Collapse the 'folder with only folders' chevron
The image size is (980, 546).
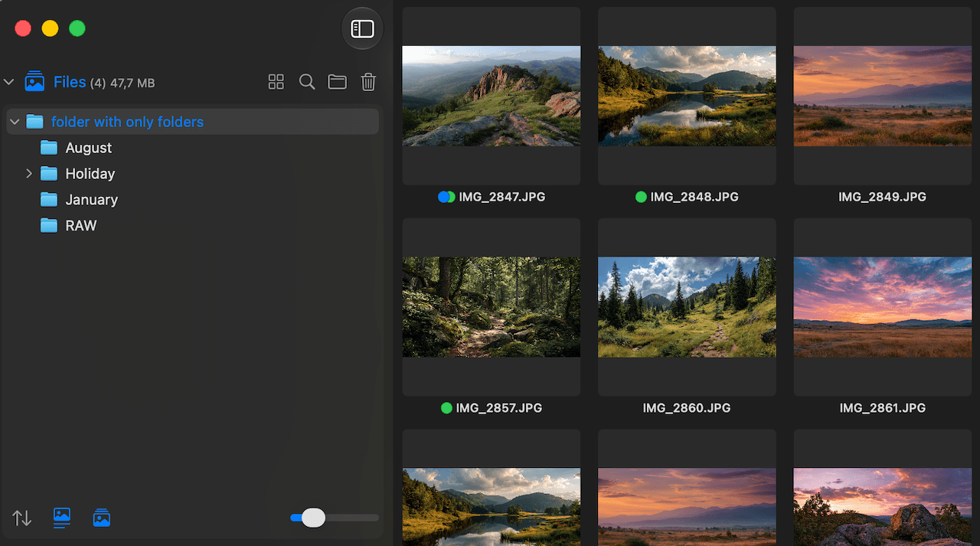15,122
